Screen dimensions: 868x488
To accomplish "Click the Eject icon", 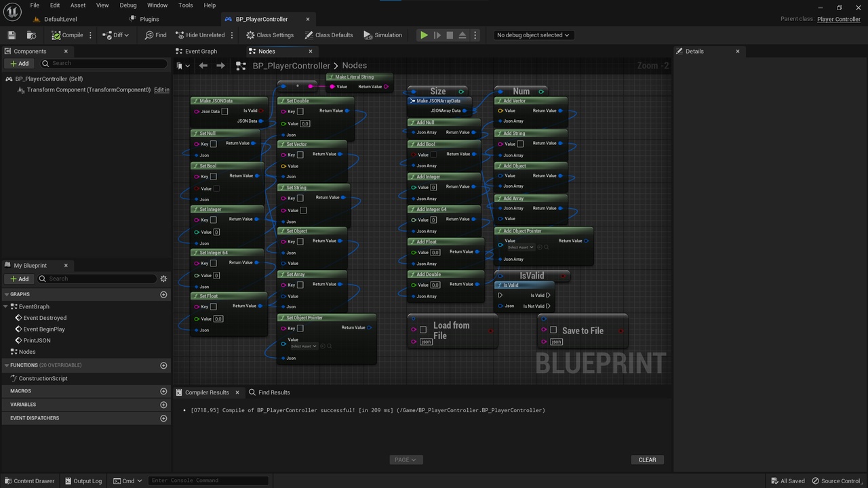I will point(462,35).
